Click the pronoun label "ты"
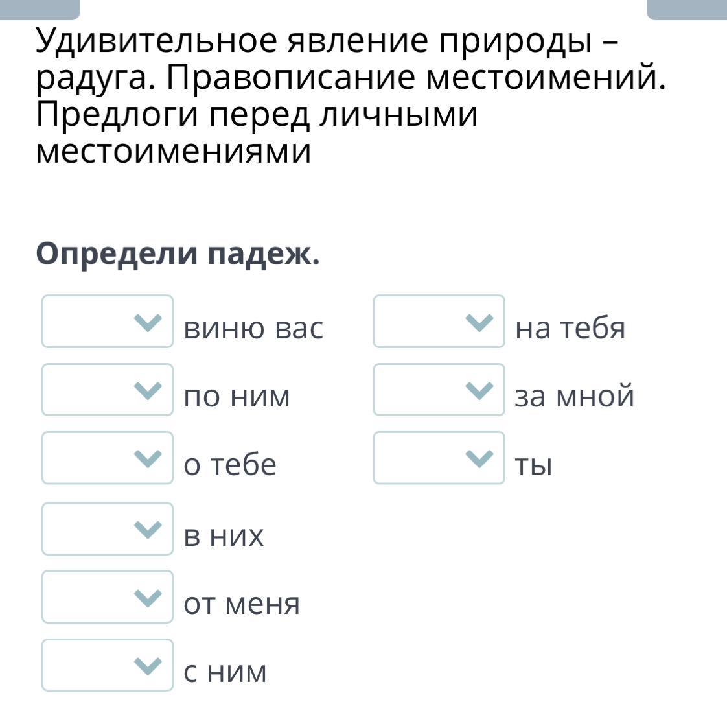727x728 pixels. (533, 465)
